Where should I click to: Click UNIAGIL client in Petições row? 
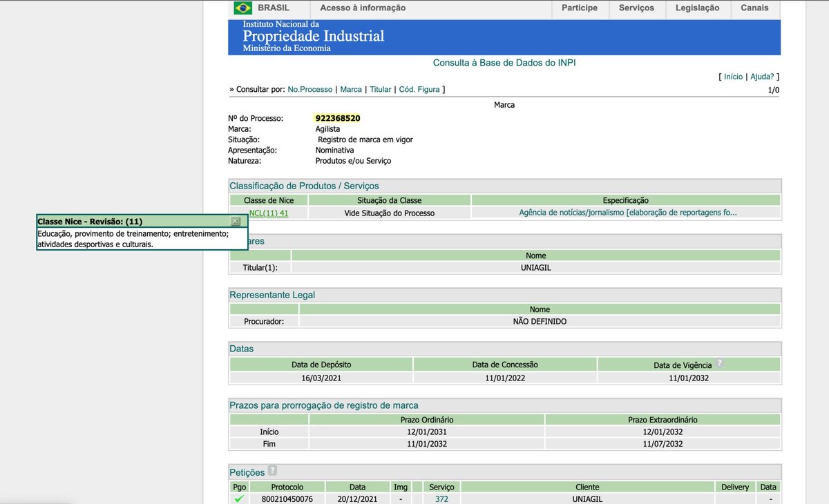(587, 499)
